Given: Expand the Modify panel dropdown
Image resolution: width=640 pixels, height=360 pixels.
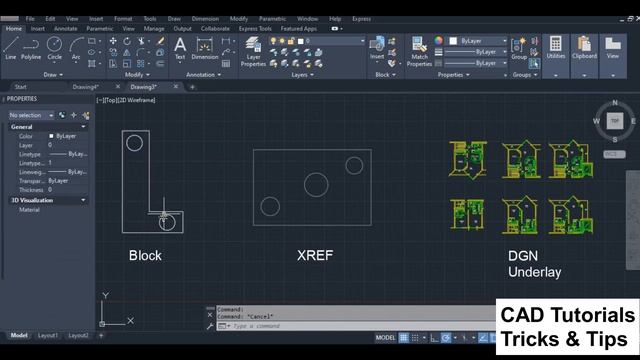Looking at the screenshot, I should coord(137,75).
